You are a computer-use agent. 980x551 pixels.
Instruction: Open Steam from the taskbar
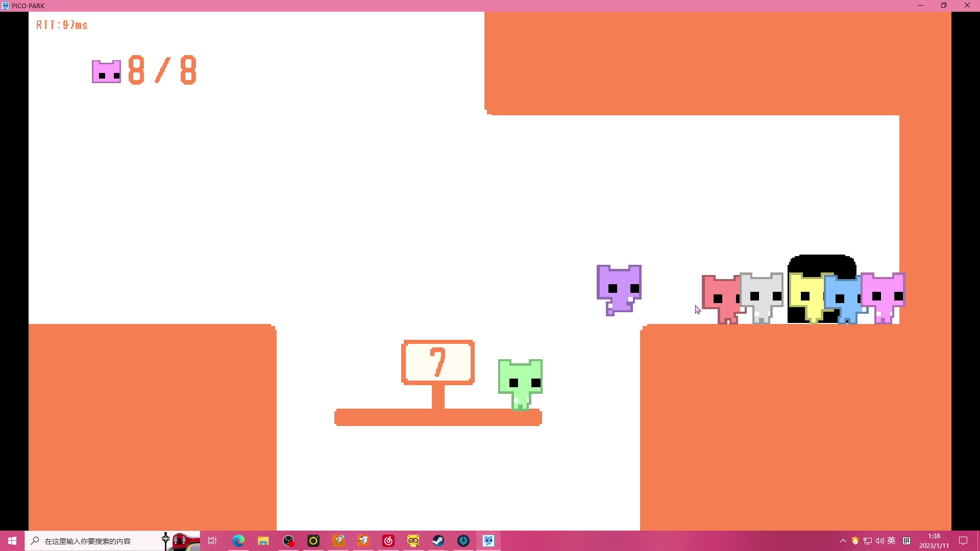point(438,541)
